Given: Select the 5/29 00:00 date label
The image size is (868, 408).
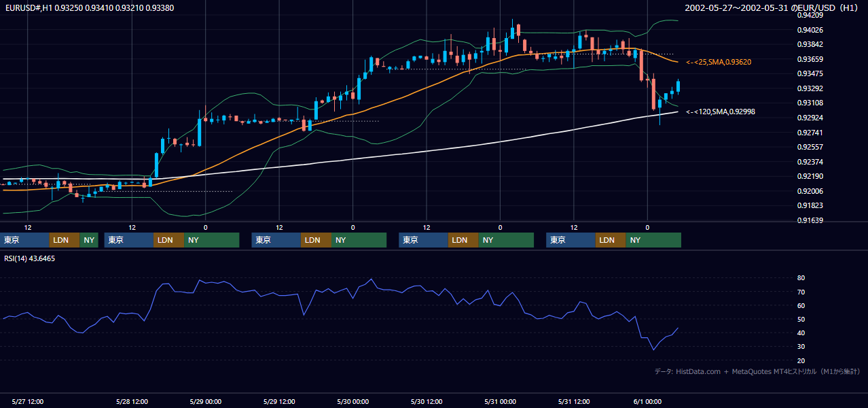Looking at the screenshot, I should point(206,401).
